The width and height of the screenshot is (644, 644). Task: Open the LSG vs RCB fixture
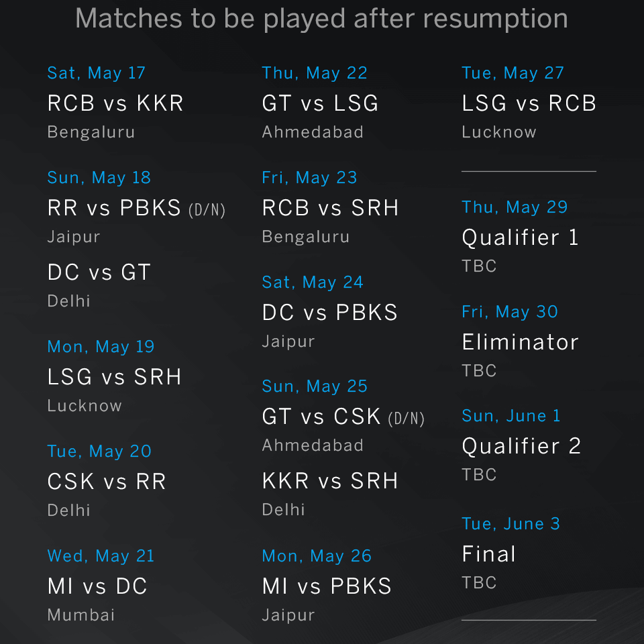point(529,103)
